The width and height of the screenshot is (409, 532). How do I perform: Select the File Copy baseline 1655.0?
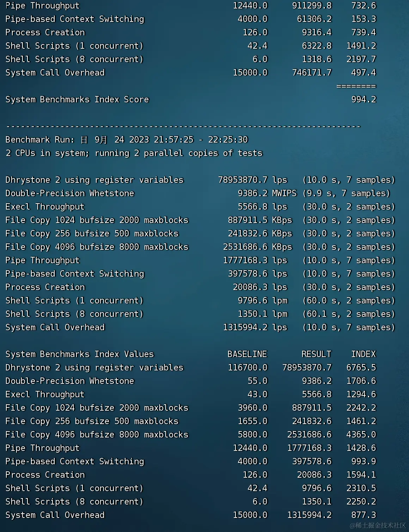pyautogui.click(x=252, y=421)
